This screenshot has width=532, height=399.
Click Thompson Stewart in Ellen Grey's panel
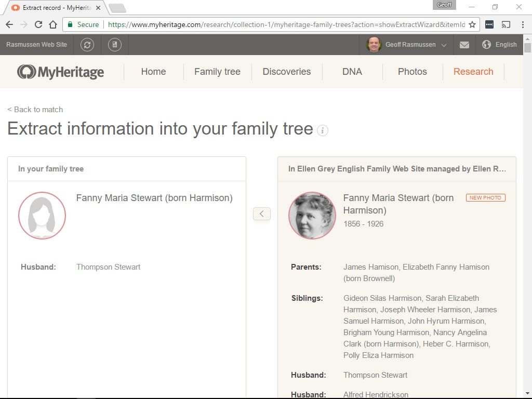tap(375, 375)
